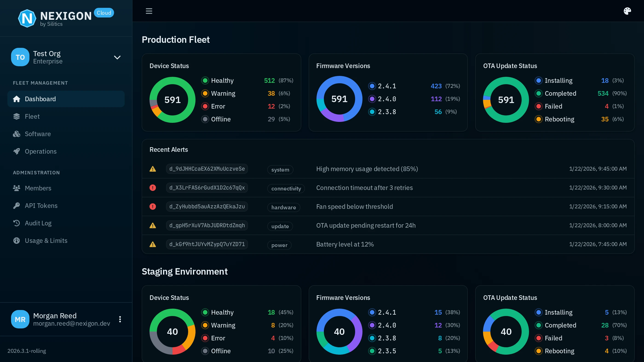Click Staging firmware '2.3.5' row
Image resolution: width=644 pixels, height=362 pixels.
pos(414,351)
